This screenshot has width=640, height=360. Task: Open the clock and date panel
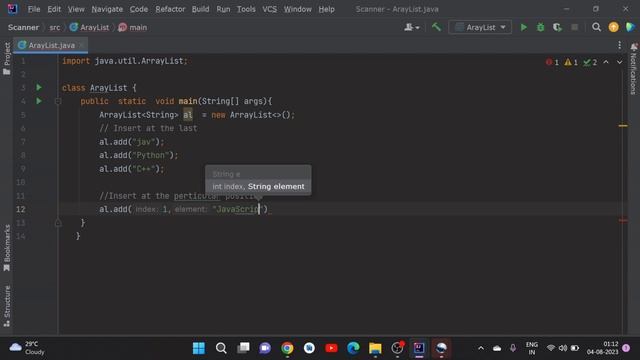click(603, 348)
